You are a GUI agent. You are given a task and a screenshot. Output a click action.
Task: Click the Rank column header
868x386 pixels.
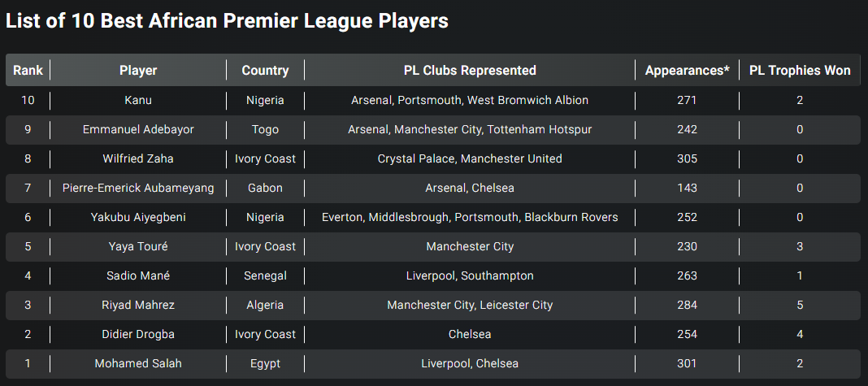pos(28,71)
